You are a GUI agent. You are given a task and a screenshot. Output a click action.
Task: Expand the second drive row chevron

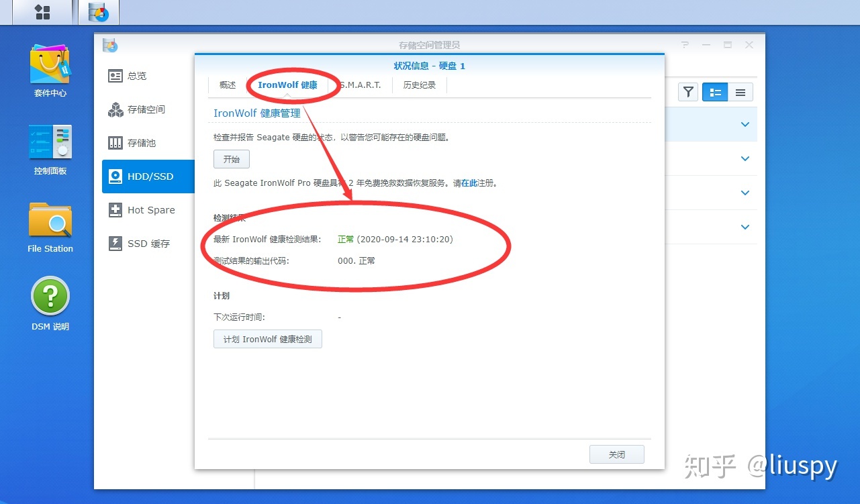point(745,158)
